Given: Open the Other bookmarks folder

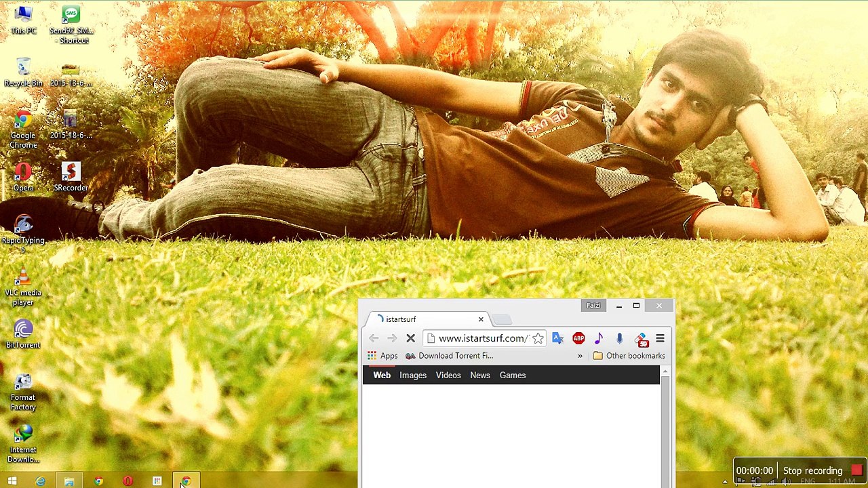Looking at the screenshot, I should tap(629, 356).
